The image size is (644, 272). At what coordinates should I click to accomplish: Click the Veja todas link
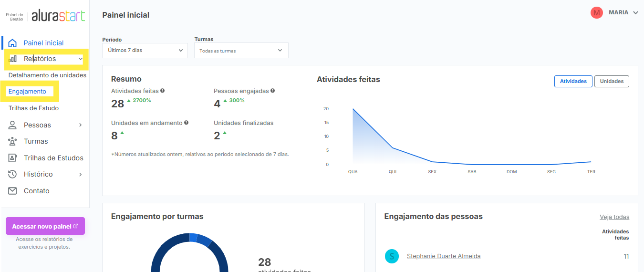point(614,217)
